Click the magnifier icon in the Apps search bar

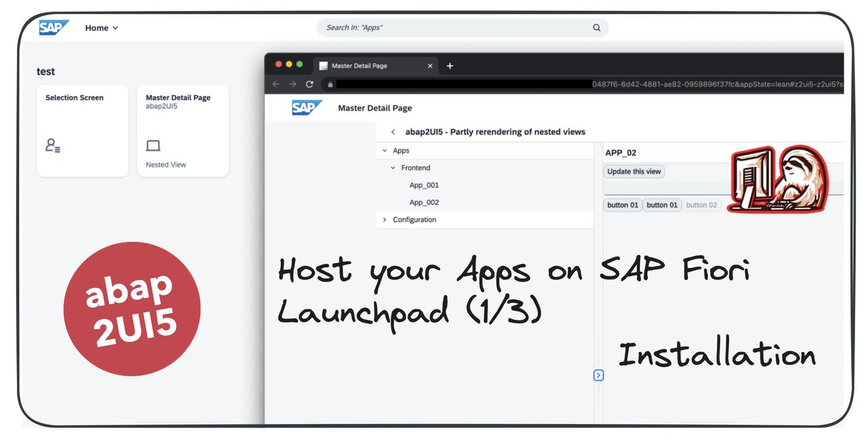[596, 28]
